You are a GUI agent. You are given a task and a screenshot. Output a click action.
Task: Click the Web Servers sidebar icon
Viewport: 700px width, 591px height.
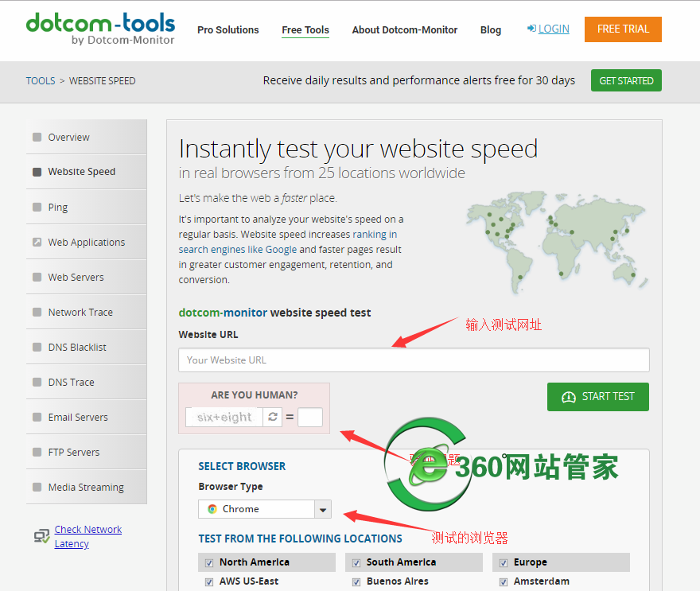[x=37, y=277]
